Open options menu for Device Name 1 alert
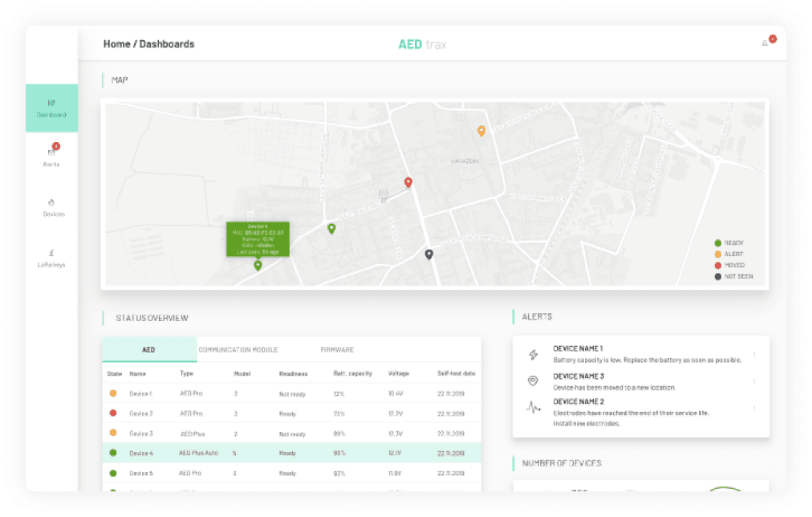Screen dimensions: 812x517 pyautogui.click(x=753, y=355)
